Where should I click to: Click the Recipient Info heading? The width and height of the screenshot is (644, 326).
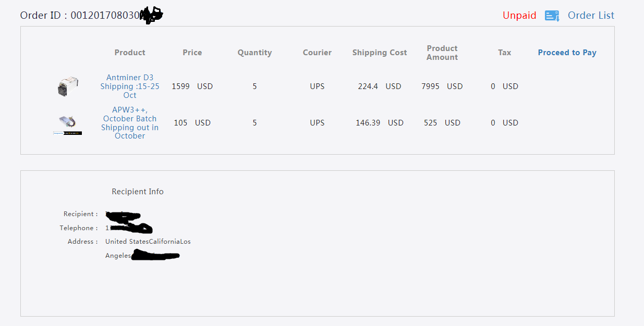tap(138, 192)
